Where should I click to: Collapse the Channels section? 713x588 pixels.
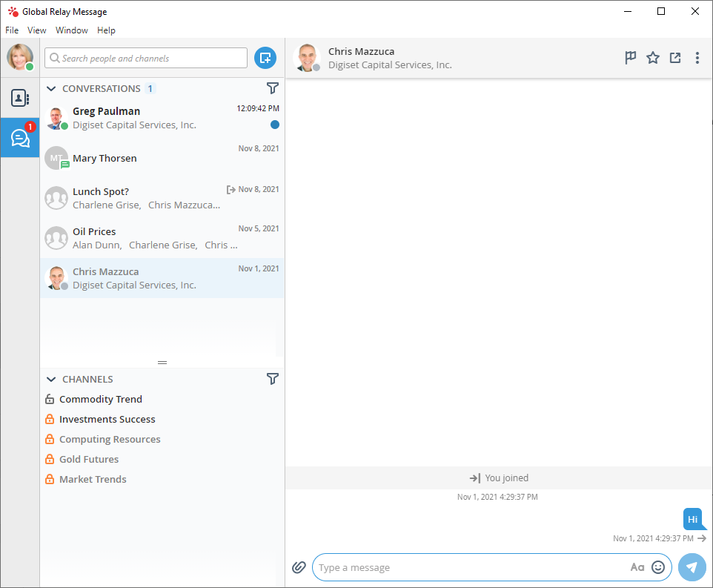(x=51, y=379)
